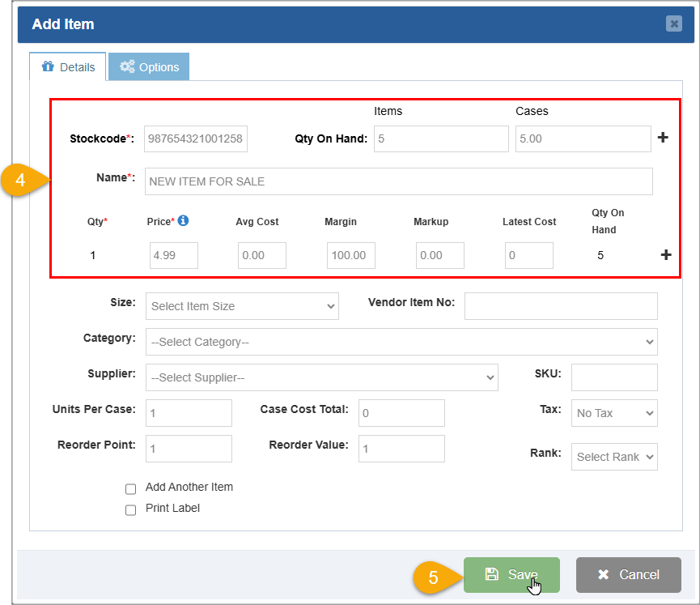Click the Stockcode input field
This screenshot has height=605, width=700.
196,138
